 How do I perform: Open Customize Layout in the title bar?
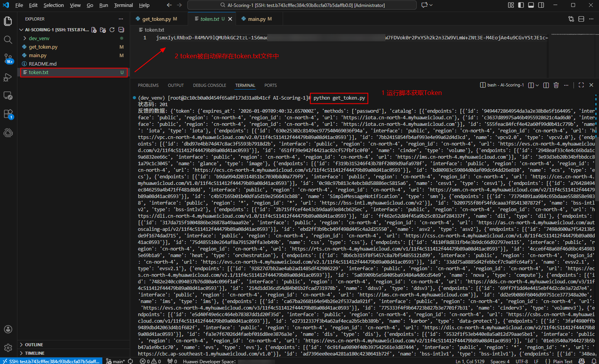pyautogui.click(x=511, y=5)
